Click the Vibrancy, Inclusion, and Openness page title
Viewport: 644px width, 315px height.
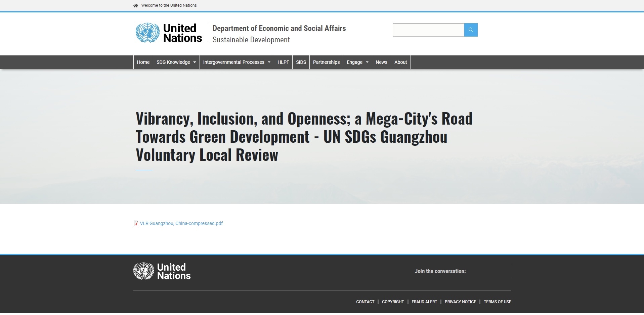tap(304, 137)
